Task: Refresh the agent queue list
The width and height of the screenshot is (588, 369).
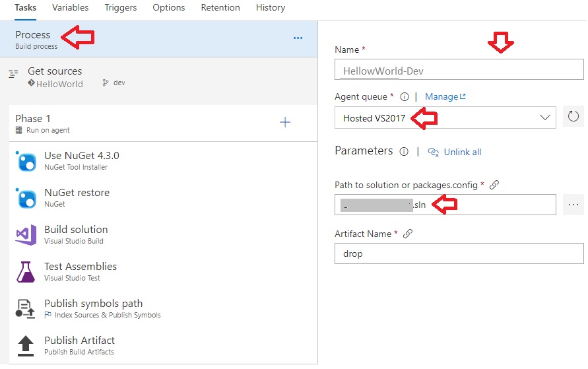Action: 573,117
